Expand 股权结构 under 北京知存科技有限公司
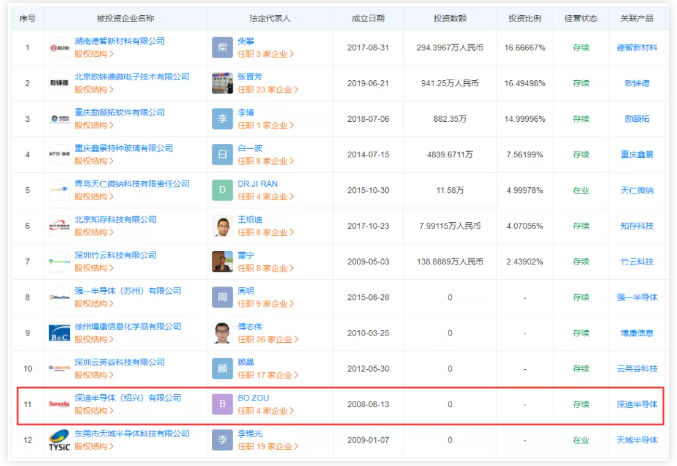This screenshot has height=466, width=677. [94, 232]
